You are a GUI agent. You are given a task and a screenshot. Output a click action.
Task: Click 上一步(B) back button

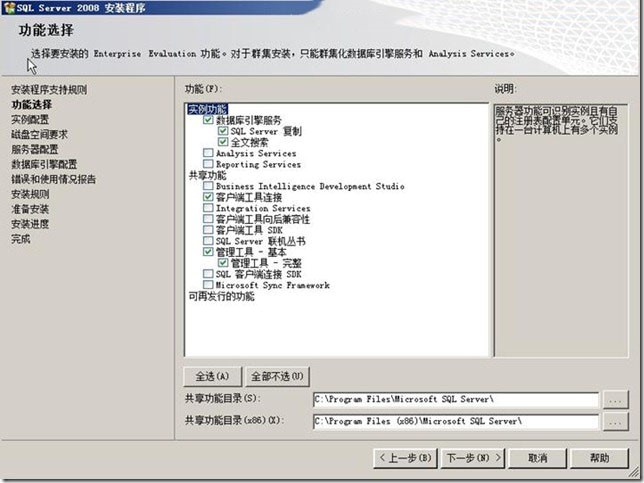click(405, 458)
